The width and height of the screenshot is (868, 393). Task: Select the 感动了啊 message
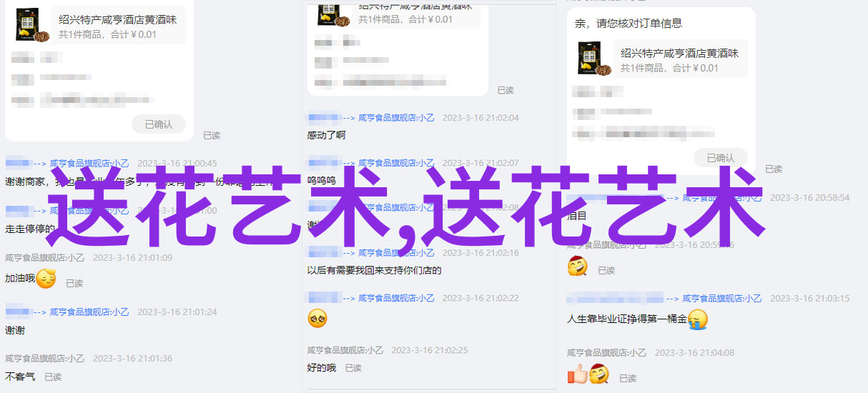[x=327, y=135]
